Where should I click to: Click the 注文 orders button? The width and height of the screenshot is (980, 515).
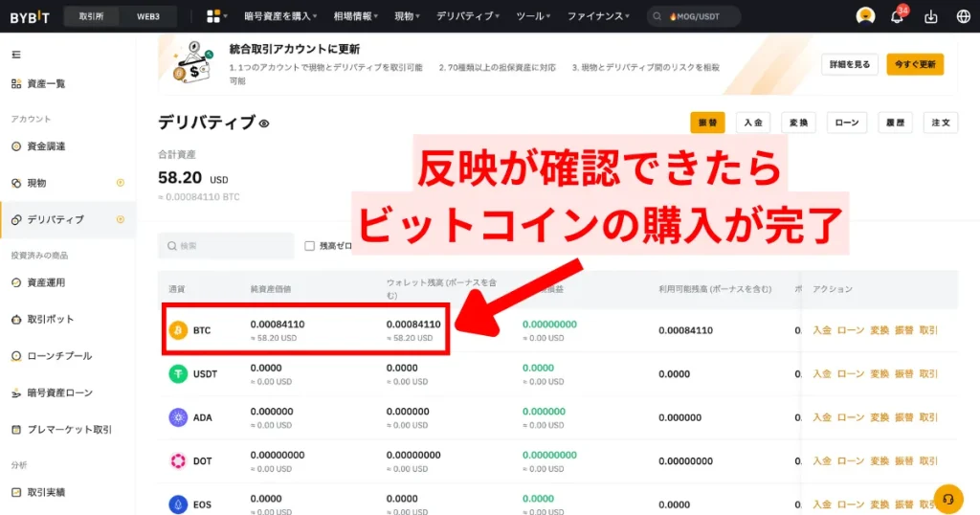click(941, 123)
